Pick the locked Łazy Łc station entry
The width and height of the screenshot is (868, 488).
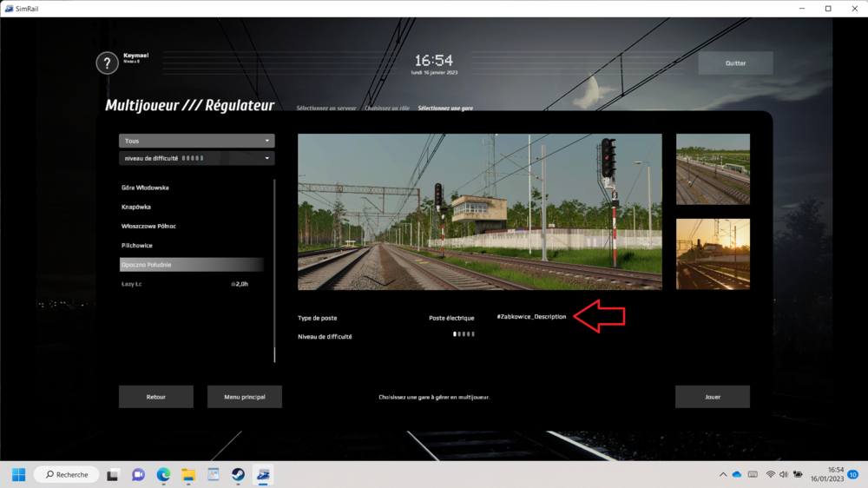(132, 284)
